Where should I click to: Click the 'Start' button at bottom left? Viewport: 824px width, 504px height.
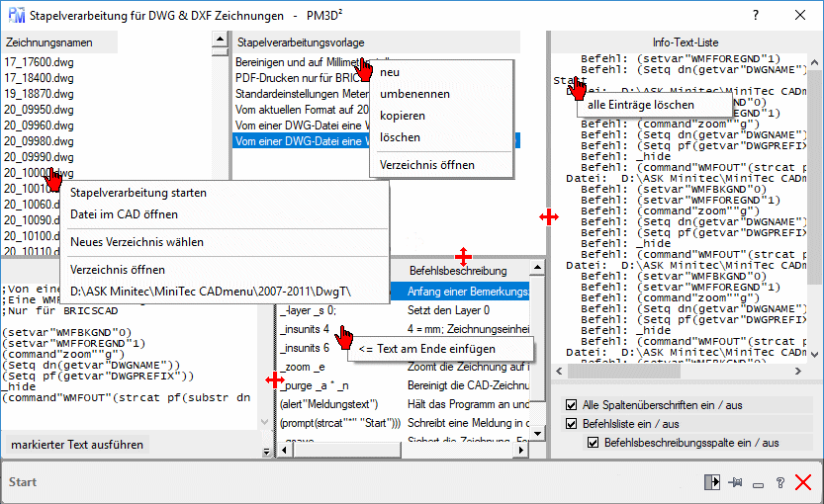pos(23,482)
